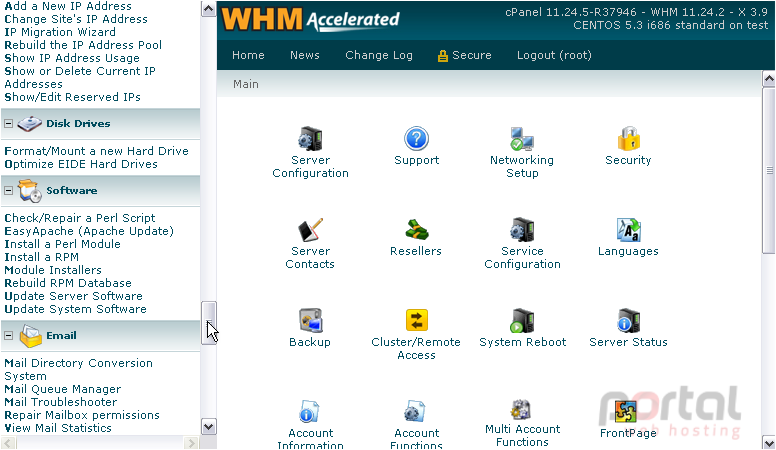Open the Server Status icon
776x450 pixels.
629,321
